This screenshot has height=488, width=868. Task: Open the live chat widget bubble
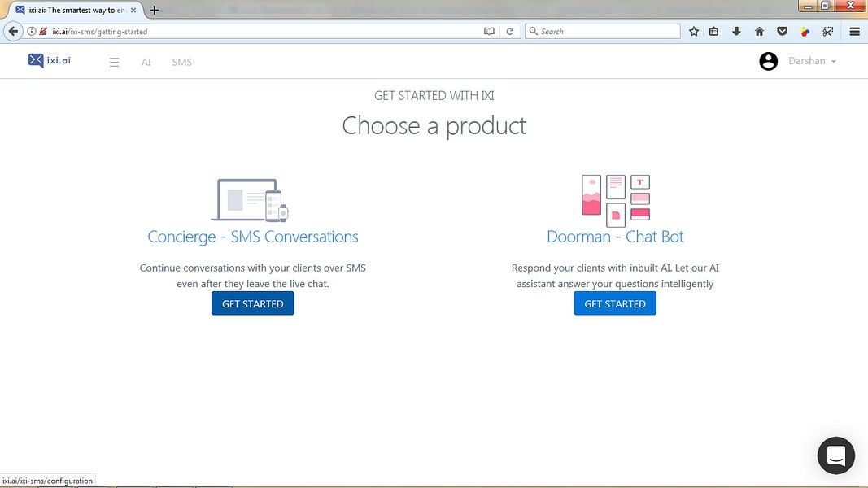(x=836, y=455)
